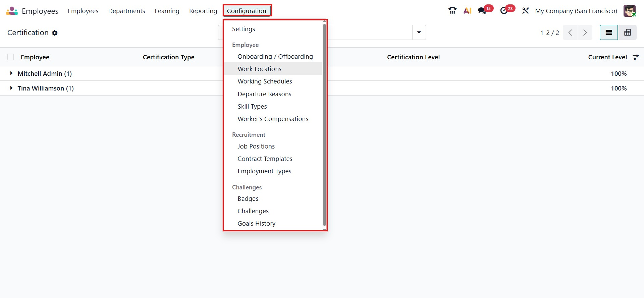Open the Reporting menu
This screenshot has width=644, height=298.
203,11
